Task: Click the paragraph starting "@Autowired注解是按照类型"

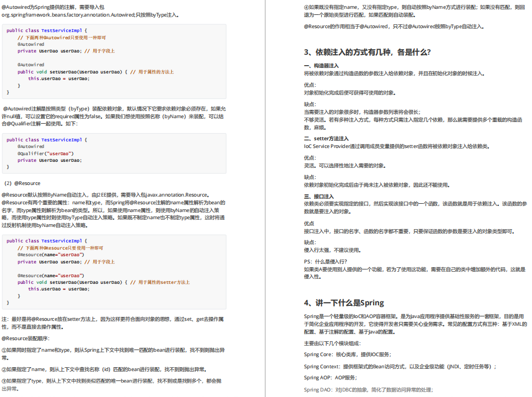Action: [x=114, y=117]
